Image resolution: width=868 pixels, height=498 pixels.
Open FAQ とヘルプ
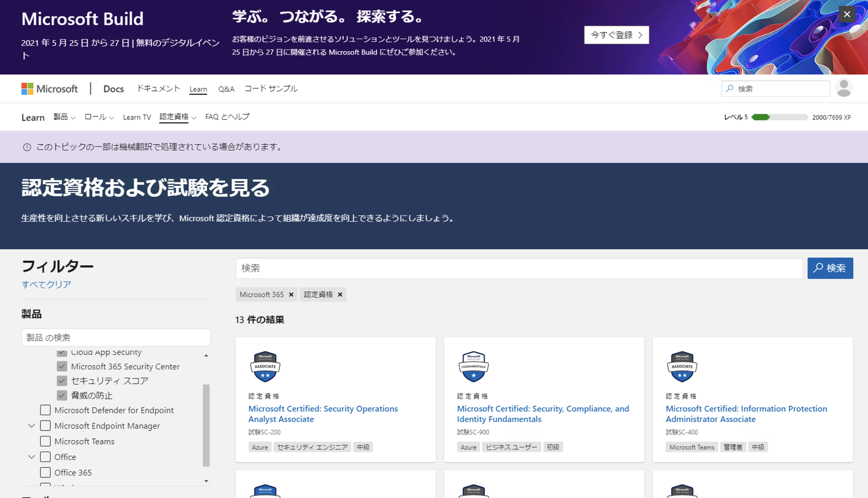227,117
